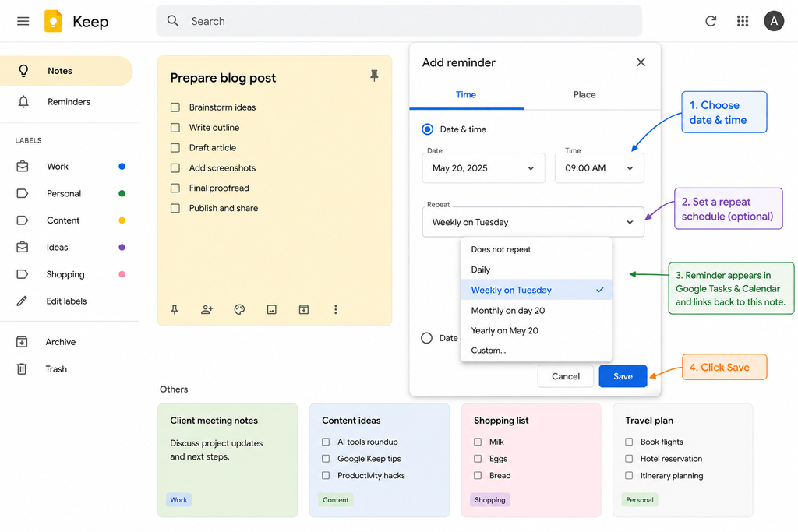The height and width of the screenshot is (532, 798).
Task: Click the Archive box icon in sidebar
Action: (x=22, y=342)
